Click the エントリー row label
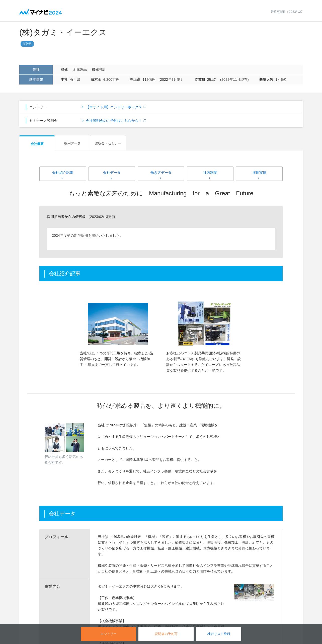Screen dimensions: 322x644 tap(38, 107)
